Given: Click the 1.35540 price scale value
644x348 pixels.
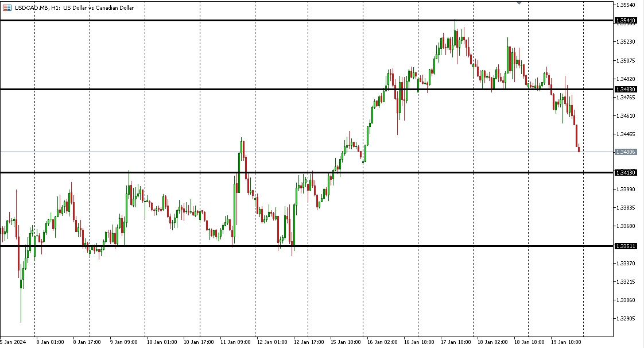Looking at the screenshot, I should coord(626,5).
